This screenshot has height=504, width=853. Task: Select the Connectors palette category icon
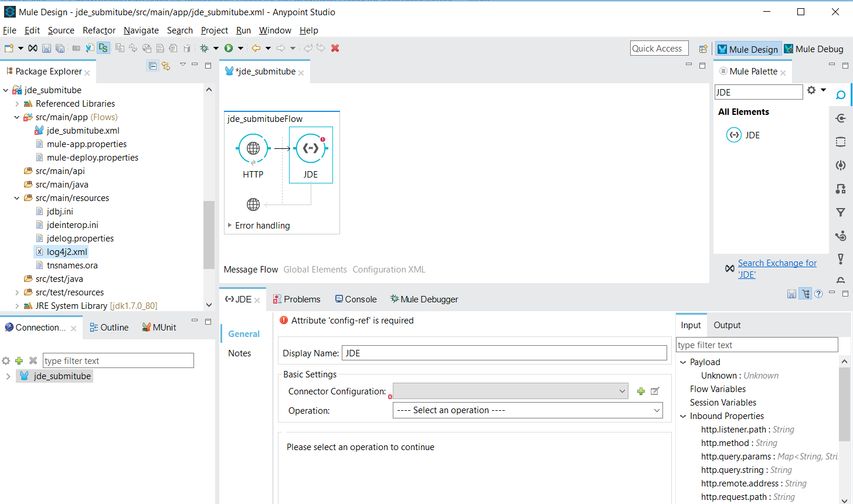point(841,118)
